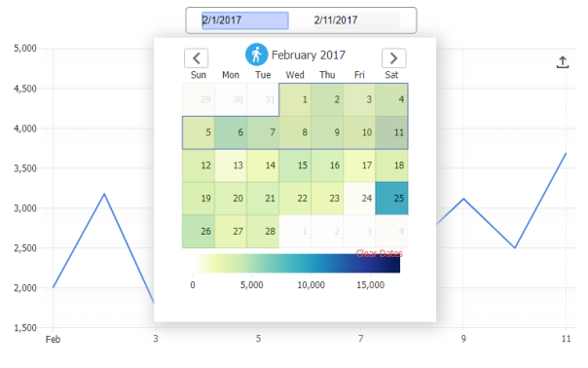Pick February 11 on the calendar
Screen dimensions: 588x368
391,132
